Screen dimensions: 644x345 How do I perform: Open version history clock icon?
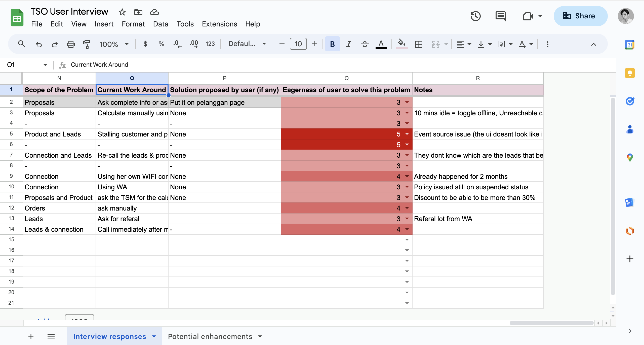point(475,16)
